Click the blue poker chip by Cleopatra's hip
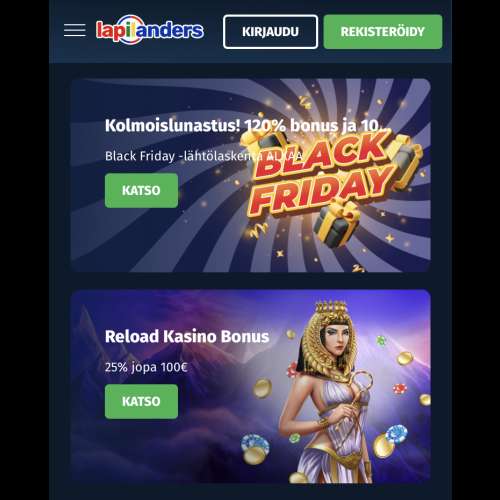 click(397, 434)
